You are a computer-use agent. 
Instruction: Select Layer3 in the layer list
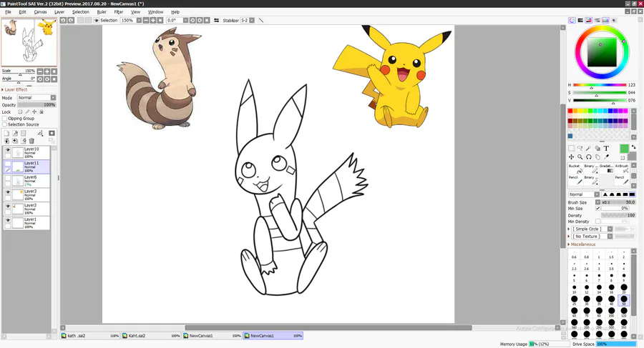(36, 194)
